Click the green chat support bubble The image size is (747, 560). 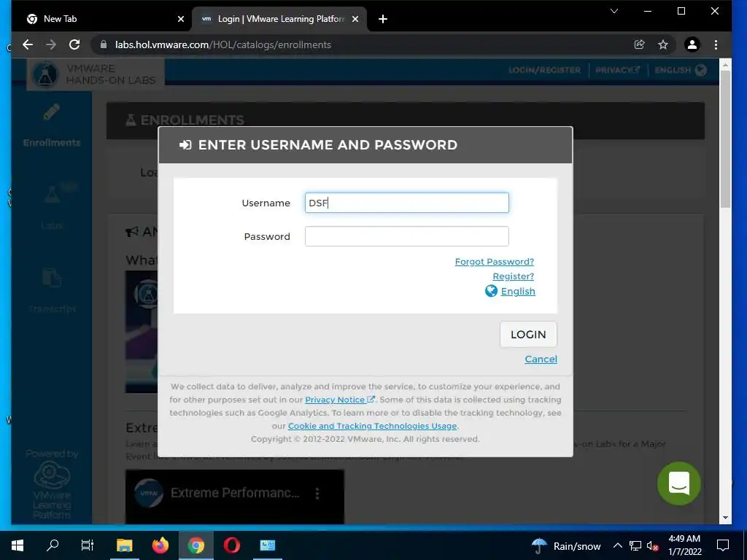(679, 483)
